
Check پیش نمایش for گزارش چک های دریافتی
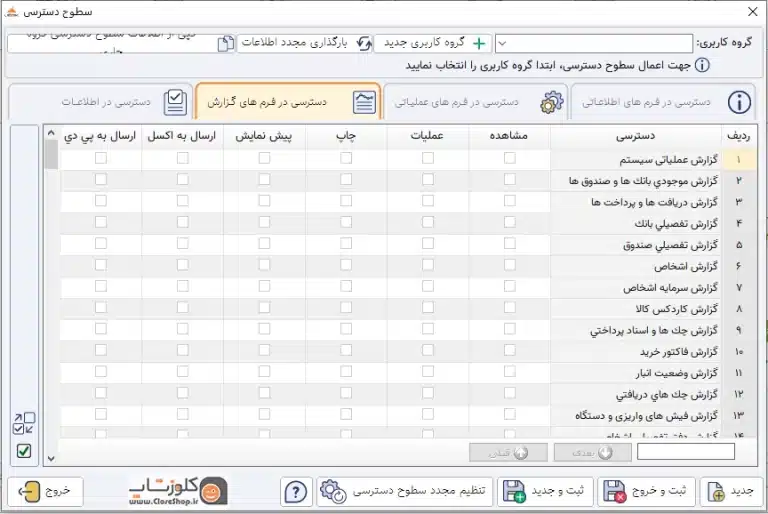(264, 392)
